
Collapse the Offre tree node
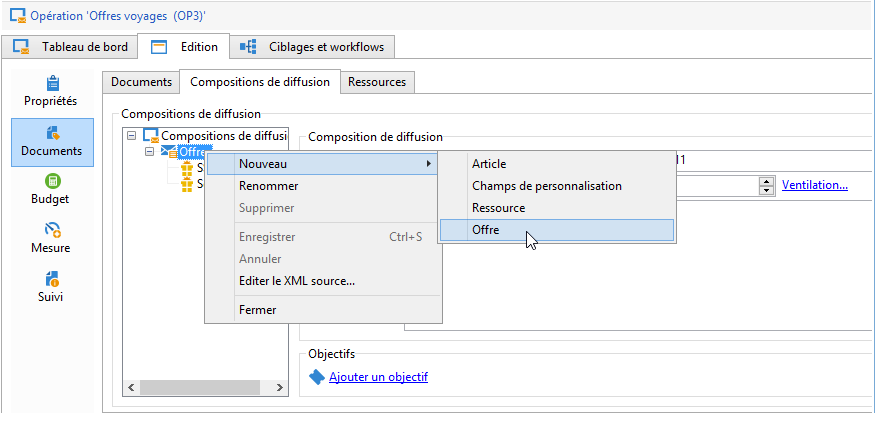149,152
